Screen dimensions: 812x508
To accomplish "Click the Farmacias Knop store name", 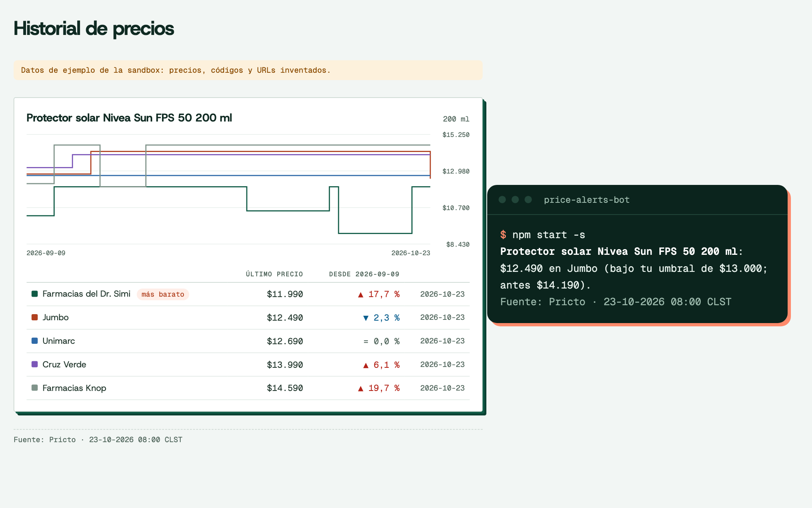I will pos(74,388).
